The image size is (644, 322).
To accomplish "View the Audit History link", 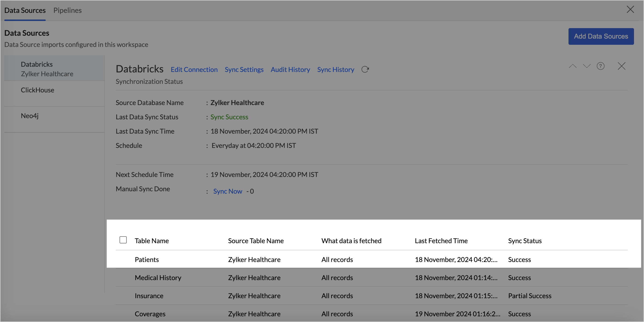I will point(290,70).
